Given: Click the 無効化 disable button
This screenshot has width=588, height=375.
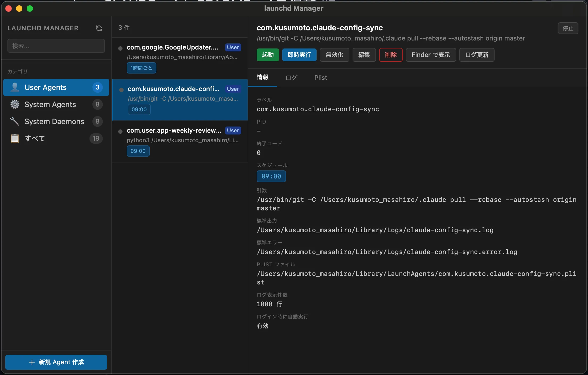Looking at the screenshot, I should pyautogui.click(x=334, y=55).
